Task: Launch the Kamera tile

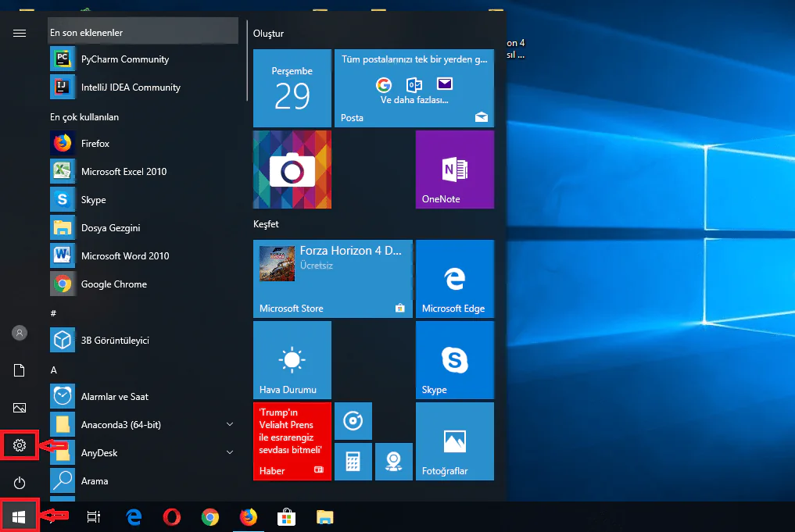Action: (x=353, y=420)
